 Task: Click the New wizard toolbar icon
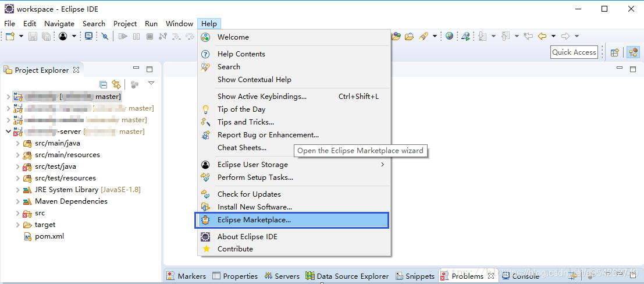pos(10,36)
